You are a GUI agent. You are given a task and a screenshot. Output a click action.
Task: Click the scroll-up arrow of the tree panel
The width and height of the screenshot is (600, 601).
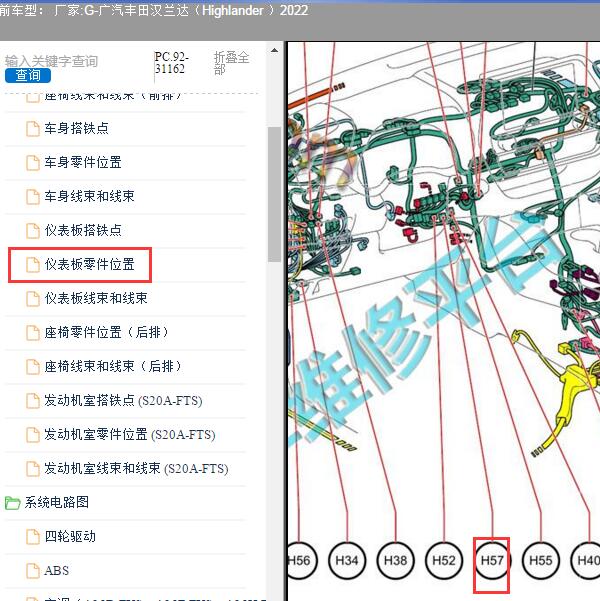click(x=275, y=50)
